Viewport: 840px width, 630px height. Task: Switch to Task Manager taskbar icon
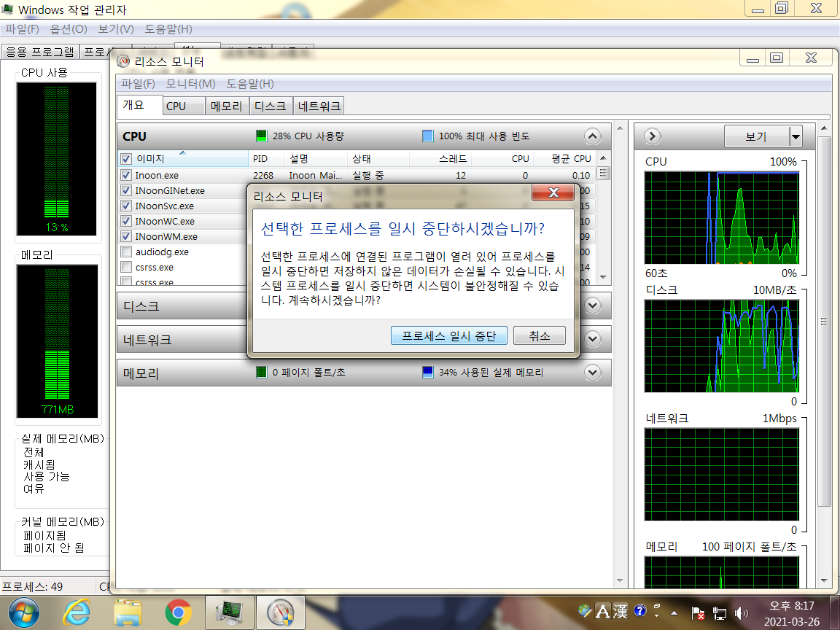(229, 612)
